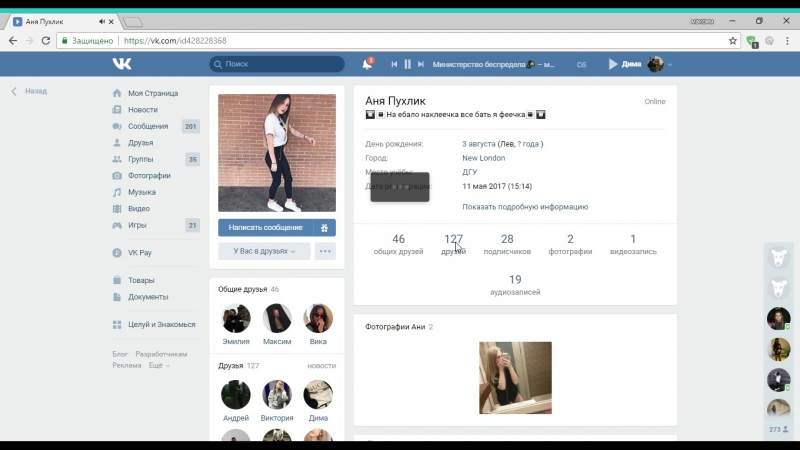This screenshot has height=450, width=800.
Task: Open 1 видеозапись counter
Action: pos(633,244)
